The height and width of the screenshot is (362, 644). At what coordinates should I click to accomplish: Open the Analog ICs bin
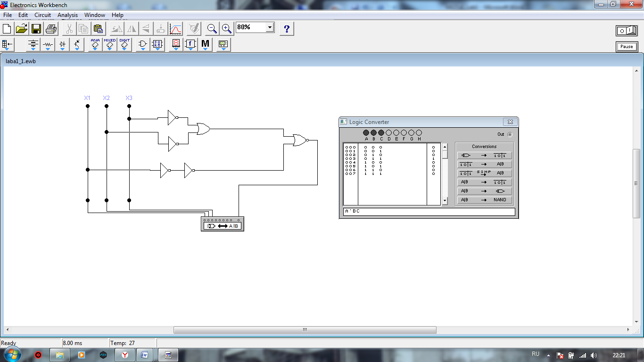point(95,45)
